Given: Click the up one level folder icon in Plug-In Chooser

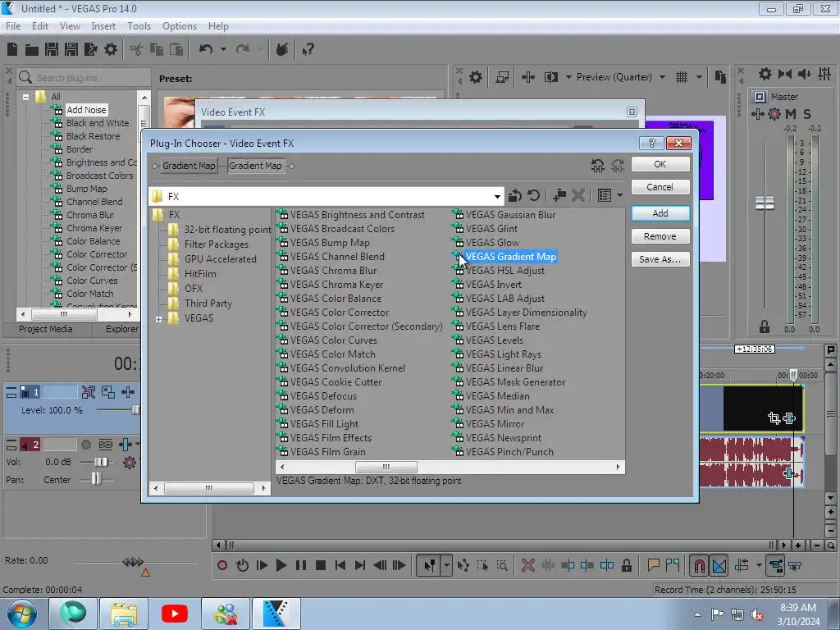Looking at the screenshot, I should tap(515, 195).
